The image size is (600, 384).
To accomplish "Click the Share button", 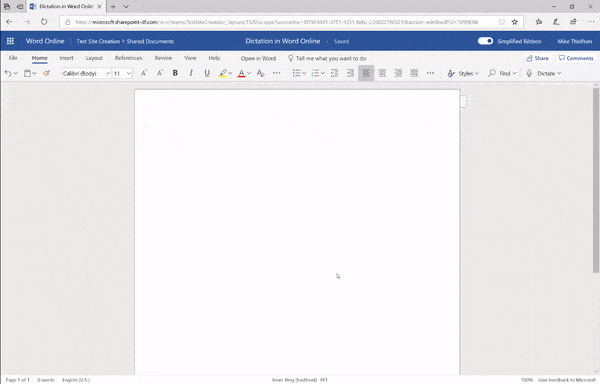I will click(537, 58).
